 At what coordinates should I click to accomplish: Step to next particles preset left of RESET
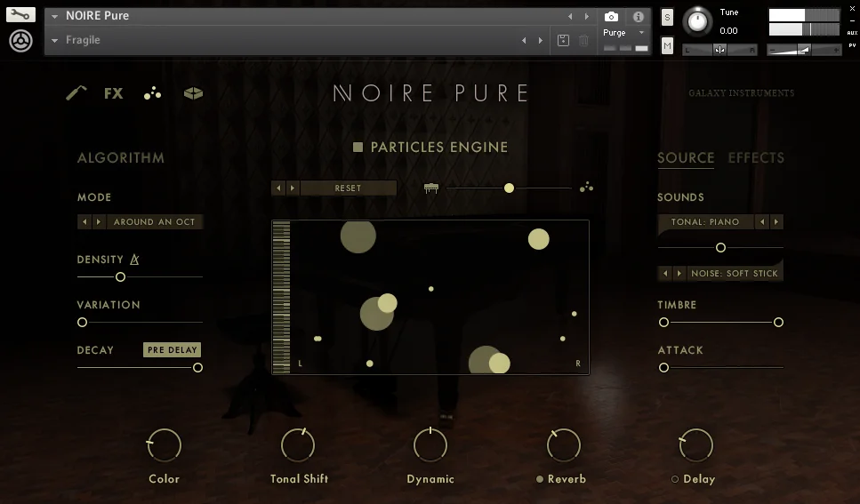point(293,188)
